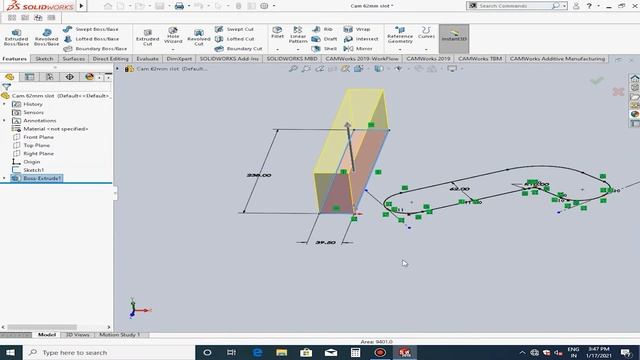Click Windows Start button
This screenshot has height=360, width=640.
pyautogui.click(x=11, y=353)
